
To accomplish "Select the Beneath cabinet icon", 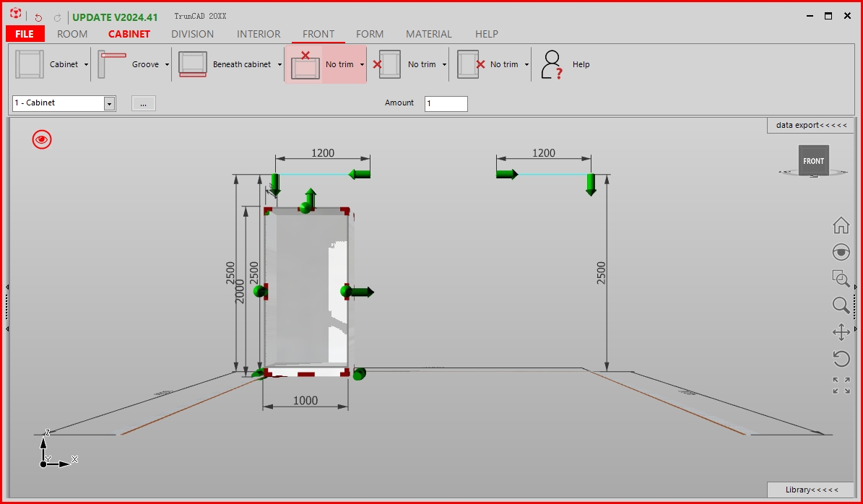I will (x=193, y=64).
